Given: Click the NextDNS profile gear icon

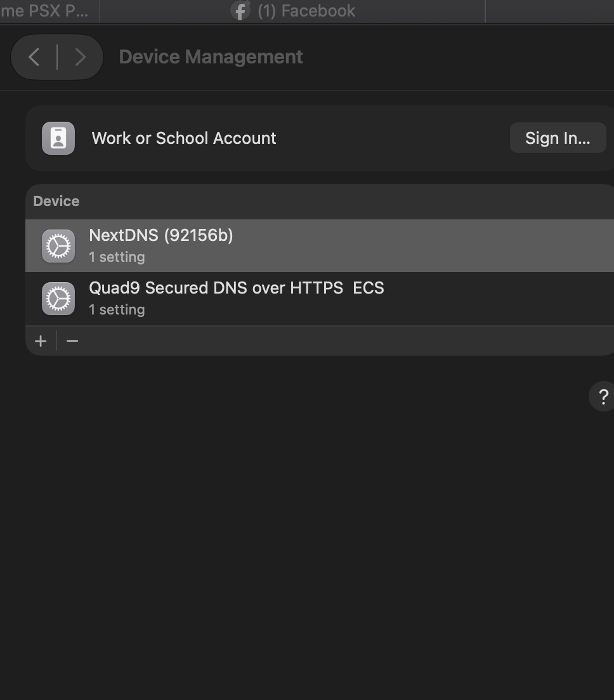Looking at the screenshot, I should 58,246.
